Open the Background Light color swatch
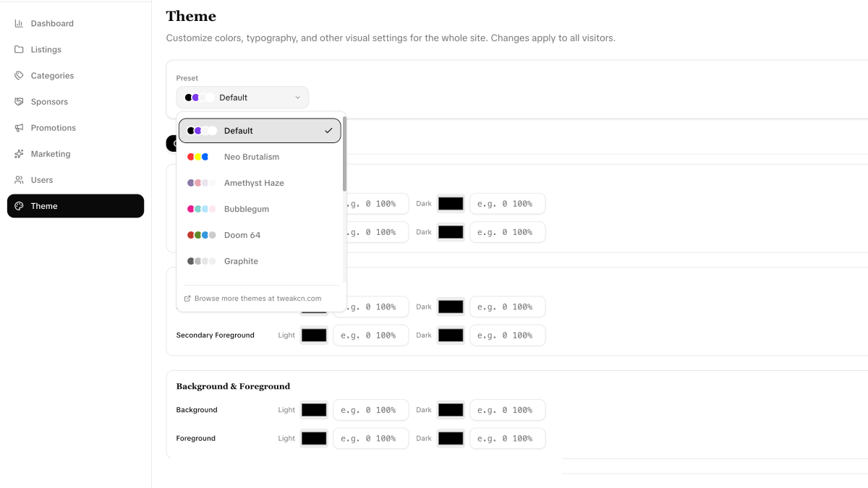The height and width of the screenshot is (488, 868). click(x=314, y=410)
